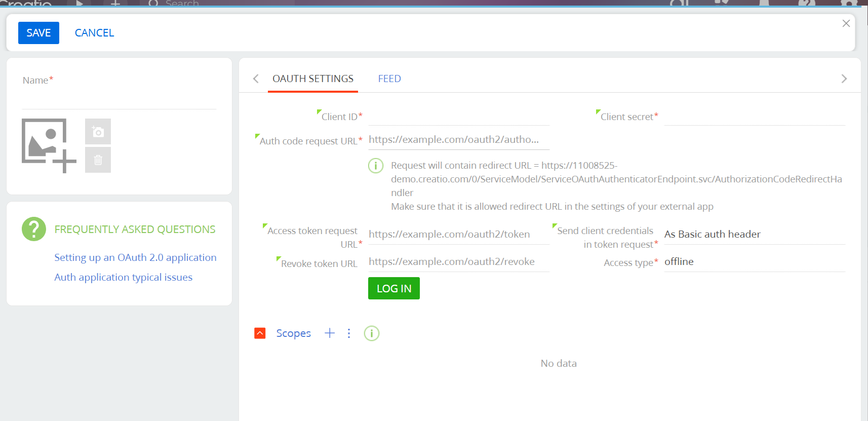Click the SAVE button

(38, 33)
